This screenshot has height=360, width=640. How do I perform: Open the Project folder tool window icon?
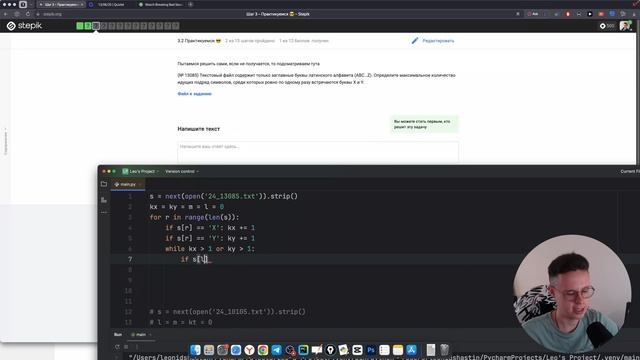tap(104, 184)
